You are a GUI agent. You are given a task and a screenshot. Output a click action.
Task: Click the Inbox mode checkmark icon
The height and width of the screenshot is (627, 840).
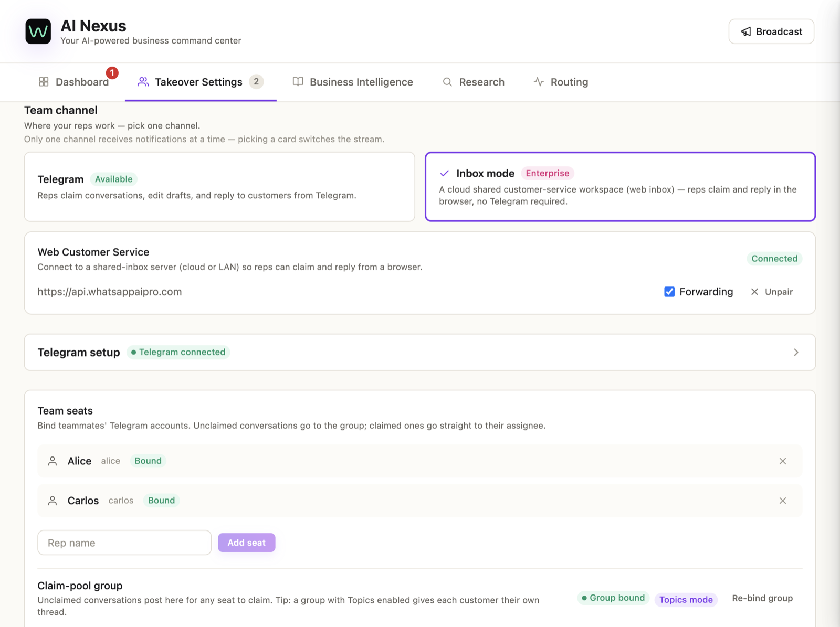coord(445,173)
